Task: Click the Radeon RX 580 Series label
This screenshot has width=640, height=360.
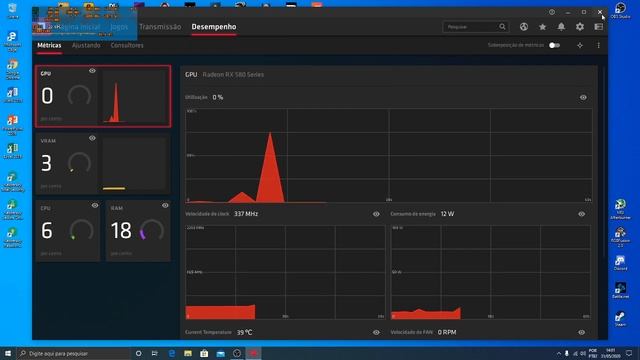Action: pos(233,75)
